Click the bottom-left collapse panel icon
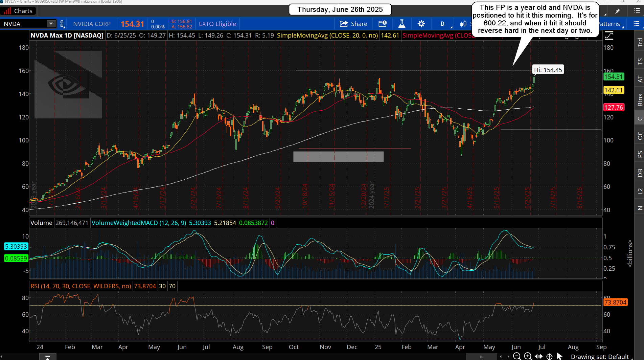Image resolution: width=644 pixels, height=360 pixels. coord(47,357)
